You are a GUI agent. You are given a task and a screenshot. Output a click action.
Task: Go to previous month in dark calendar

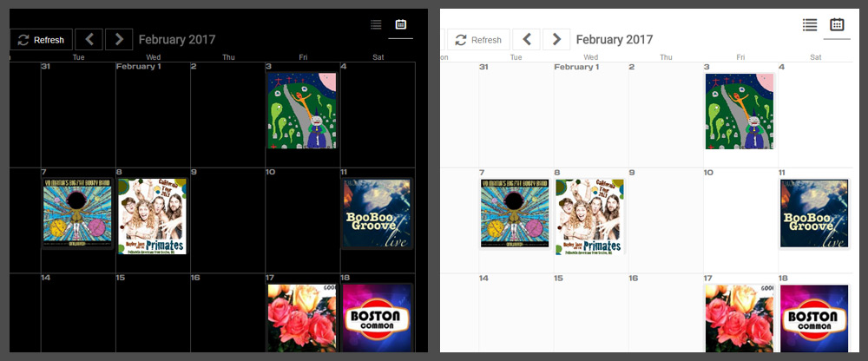click(x=89, y=39)
